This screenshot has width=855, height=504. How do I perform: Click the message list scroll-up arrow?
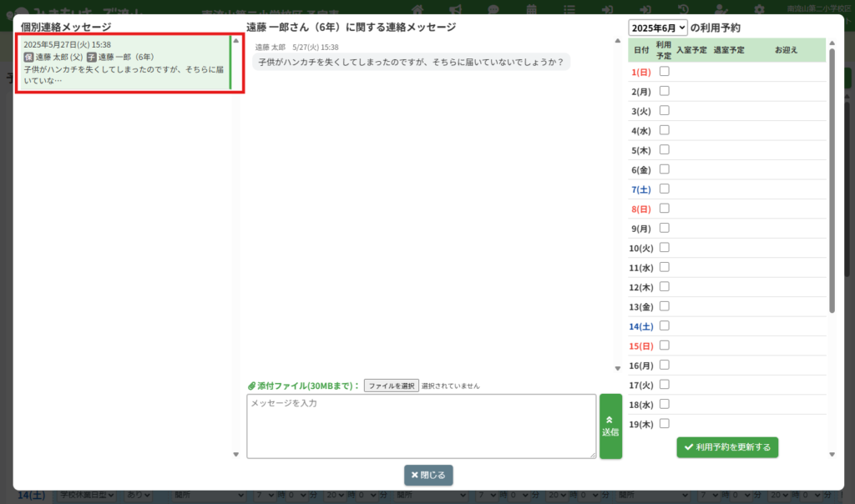(x=235, y=40)
